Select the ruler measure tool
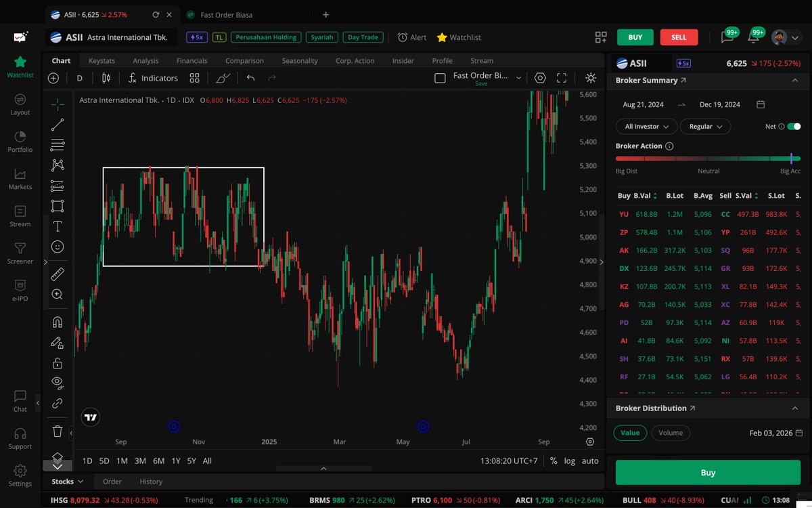Image resolution: width=812 pixels, height=508 pixels. tap(58, 274)
